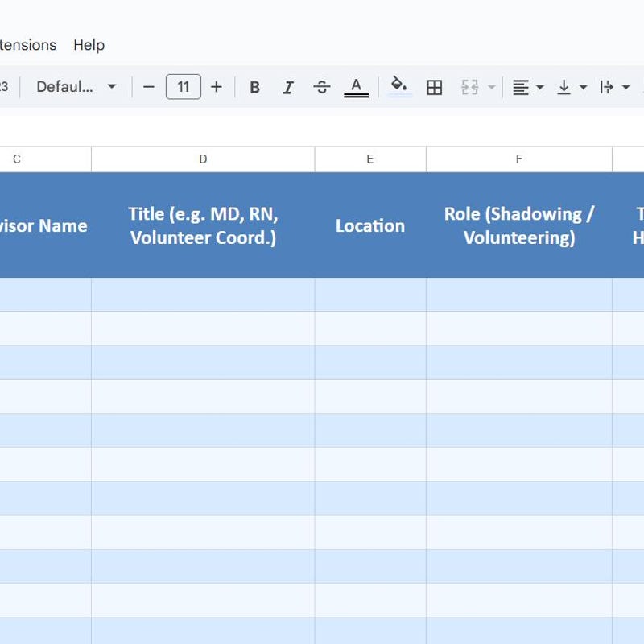644x644 pixels.
Task: Click the 'Location' header cell
Action: pyautogui.click(x=370, y=225)
